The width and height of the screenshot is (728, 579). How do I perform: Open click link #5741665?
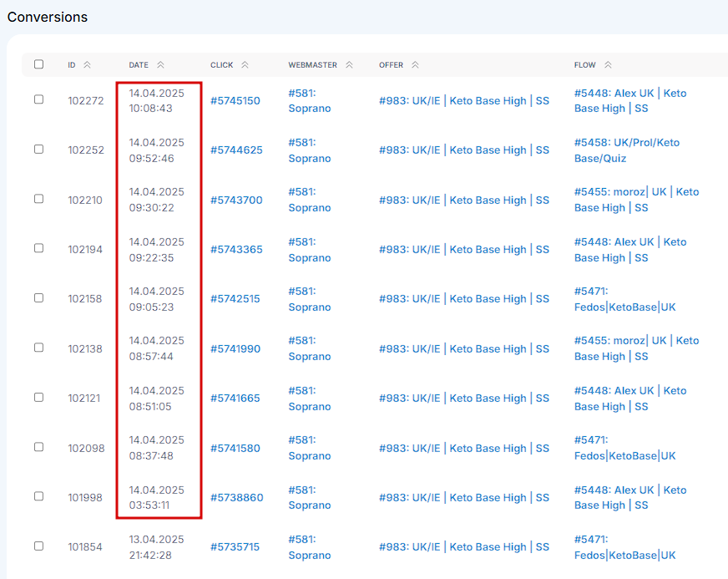[235, 399]
